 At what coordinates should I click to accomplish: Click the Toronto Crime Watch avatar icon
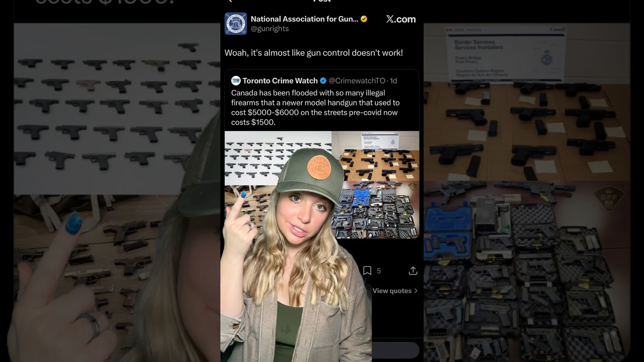(x=236, y=80)
